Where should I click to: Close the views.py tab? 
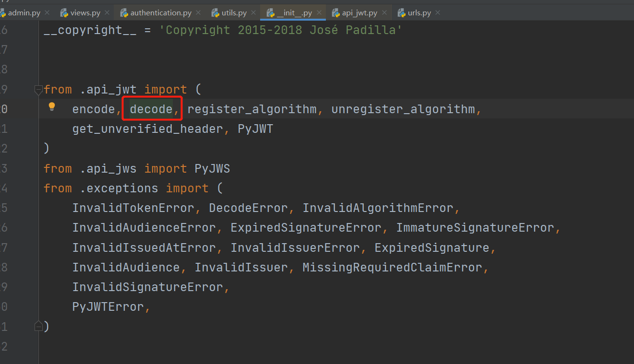coord(107,13)
